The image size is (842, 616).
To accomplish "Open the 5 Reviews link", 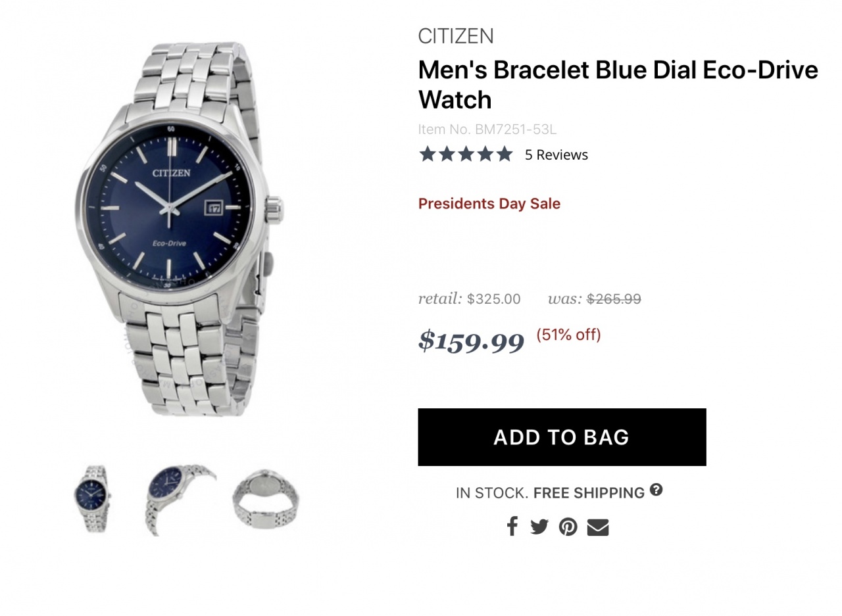I will coord(556,155).
